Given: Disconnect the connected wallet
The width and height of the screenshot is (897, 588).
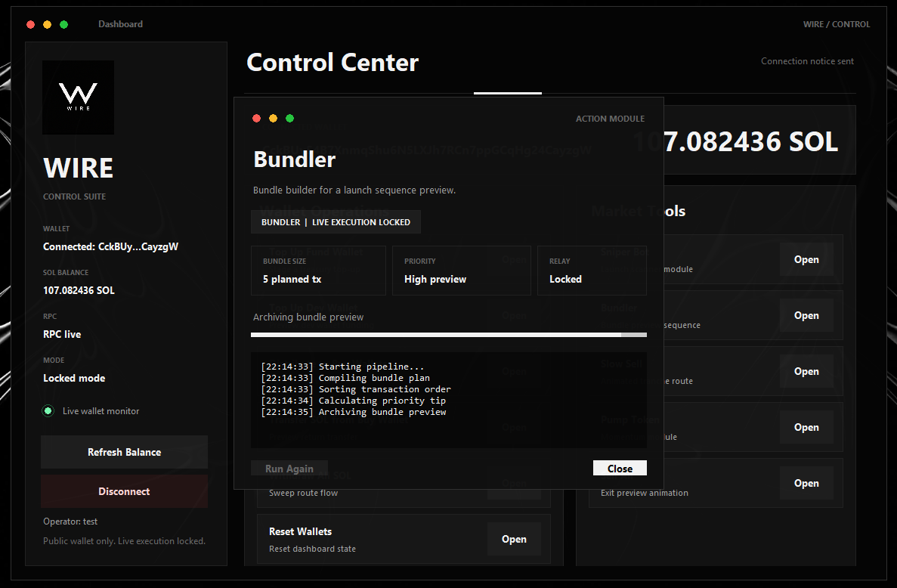Looking at the screenshot, I should click(x=124, y=491).
